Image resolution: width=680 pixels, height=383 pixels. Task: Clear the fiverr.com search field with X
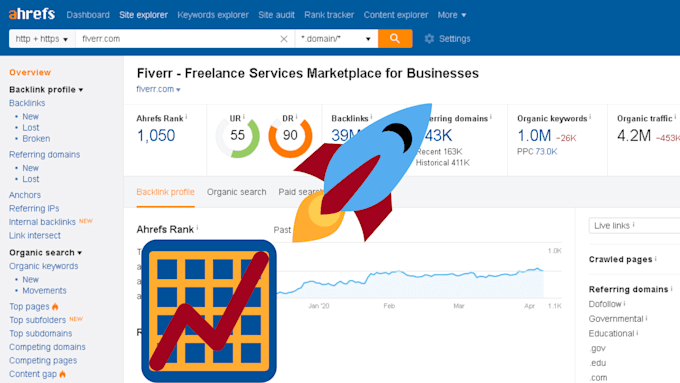(284, 39)
